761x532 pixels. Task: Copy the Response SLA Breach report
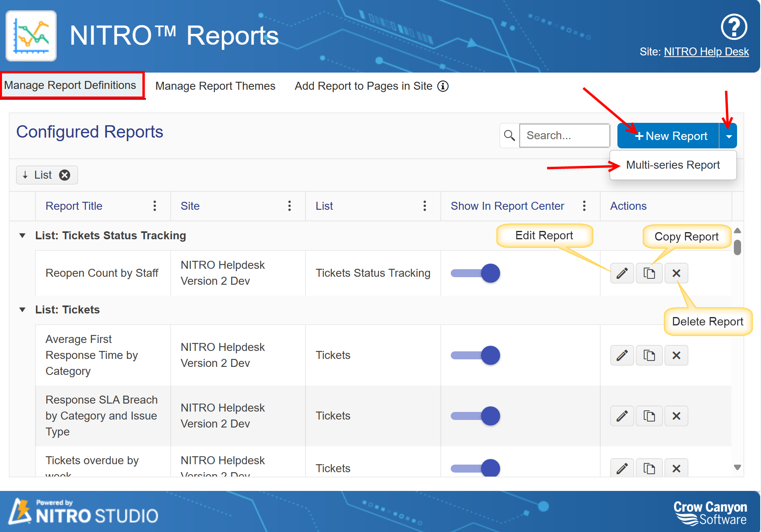pyautogui.click(x=649, y=416)
